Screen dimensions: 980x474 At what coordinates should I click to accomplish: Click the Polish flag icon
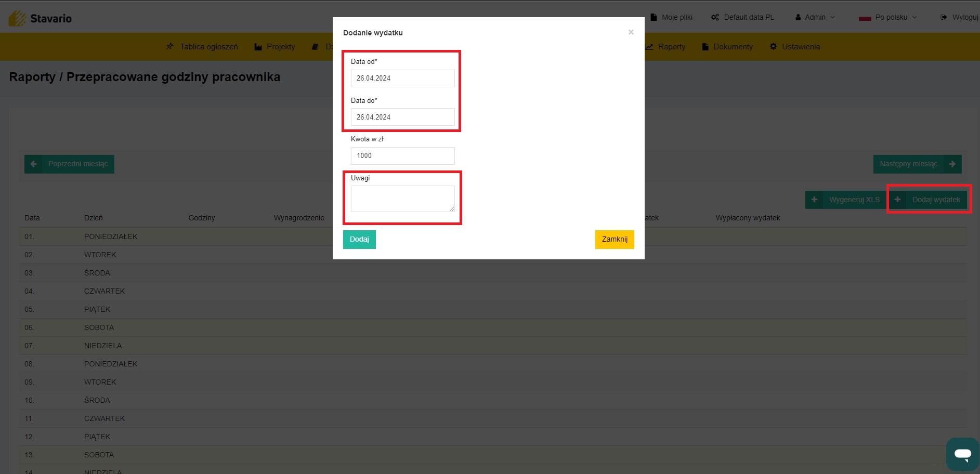click(x=865, y=18)
